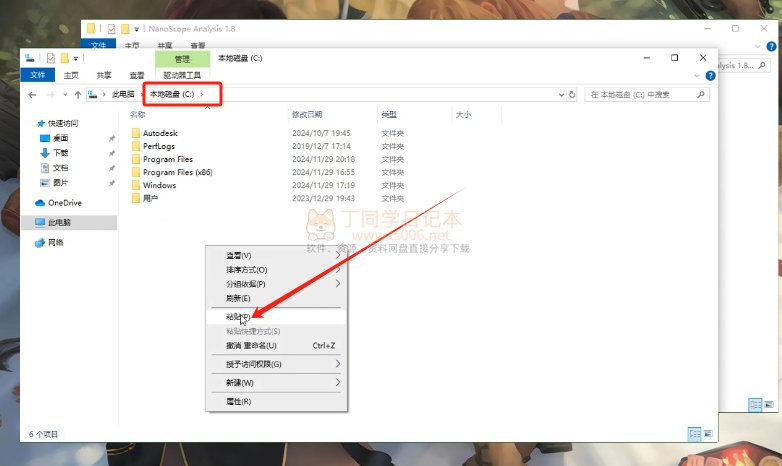Viewport: 782px width, 466px height.
Task: Click the Autodesk date 2024/10/7 19:45
Action: pos(321,133)
